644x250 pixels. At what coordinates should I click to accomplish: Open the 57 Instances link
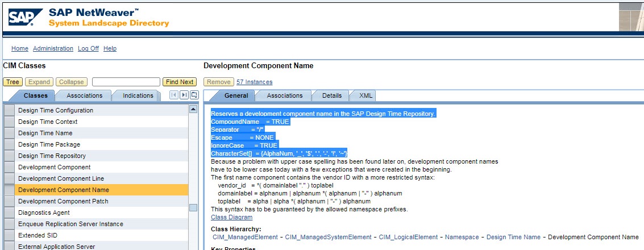(254, 82)
